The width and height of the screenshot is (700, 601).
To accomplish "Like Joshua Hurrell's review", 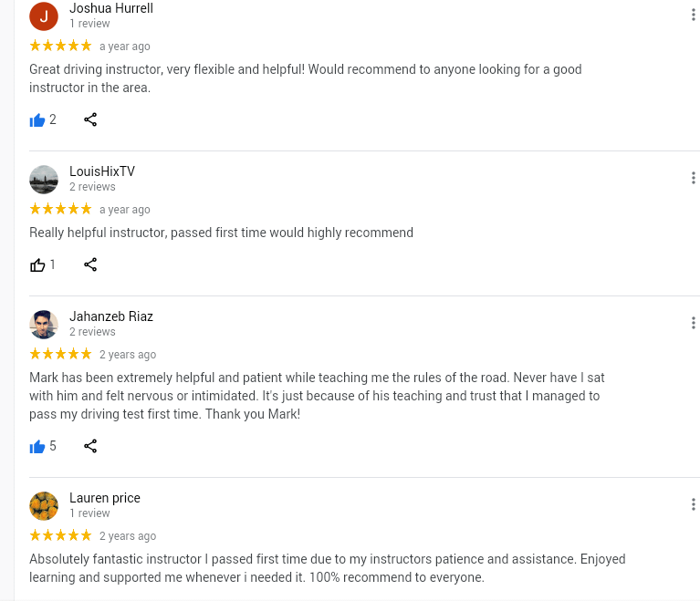I will [37, 119].
